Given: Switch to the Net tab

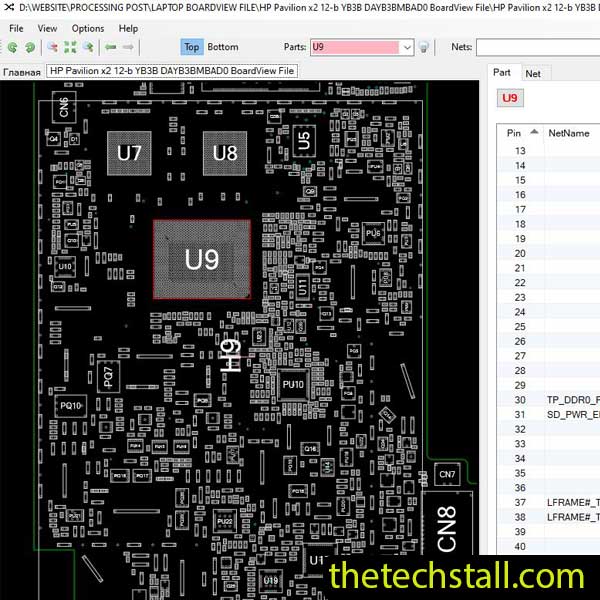Looking at the screenshot, I should pos(533,73).
